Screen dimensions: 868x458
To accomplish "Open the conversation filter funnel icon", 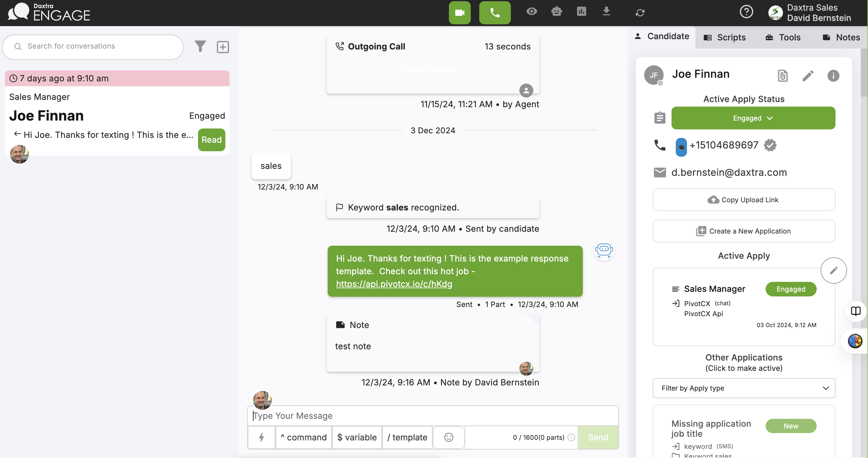I will (x=200, y=46).
